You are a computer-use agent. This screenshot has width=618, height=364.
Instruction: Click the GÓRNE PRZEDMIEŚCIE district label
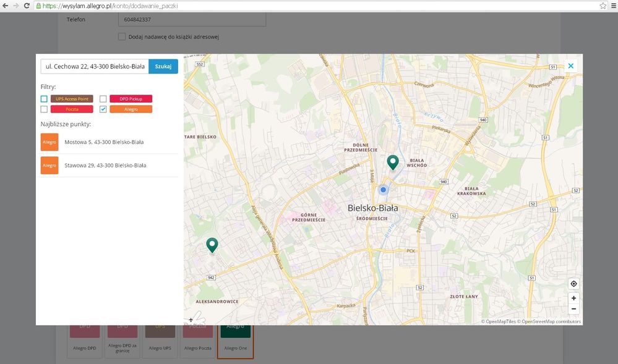point(309,218)
